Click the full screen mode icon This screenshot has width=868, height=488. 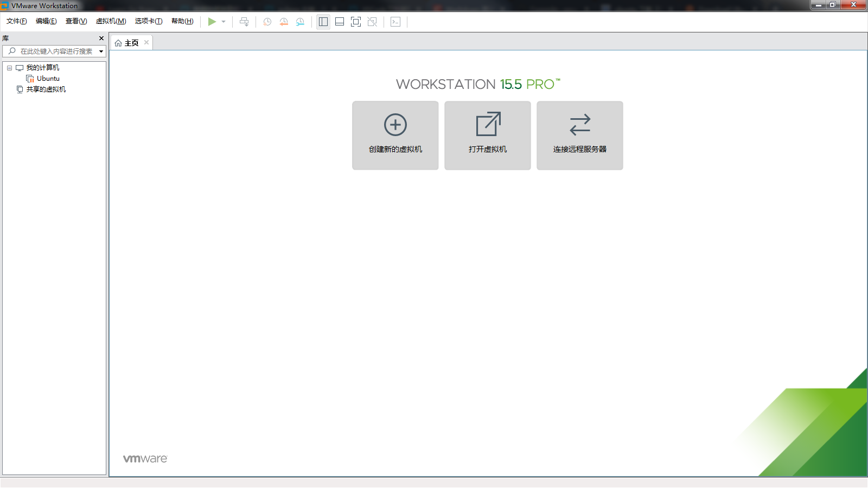(x=356, y=22)
